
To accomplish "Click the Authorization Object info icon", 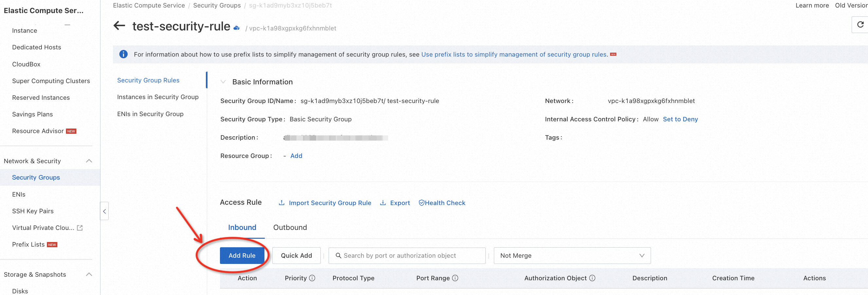I will click(592, 278).
